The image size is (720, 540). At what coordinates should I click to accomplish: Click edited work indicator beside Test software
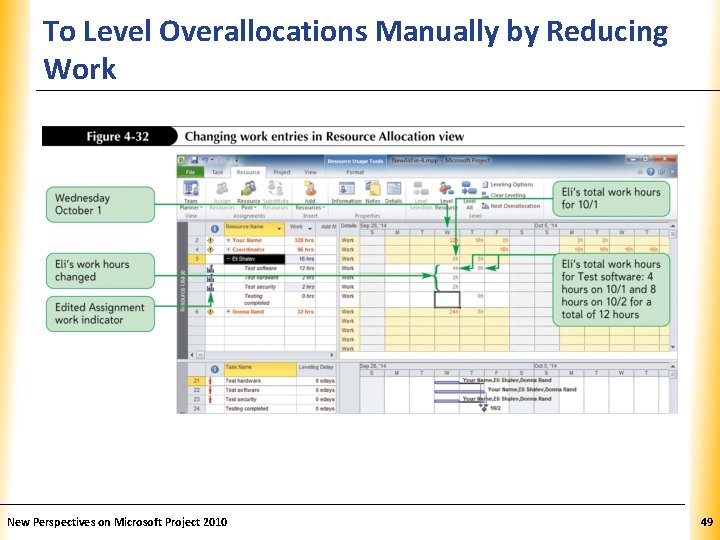(210, 269)
